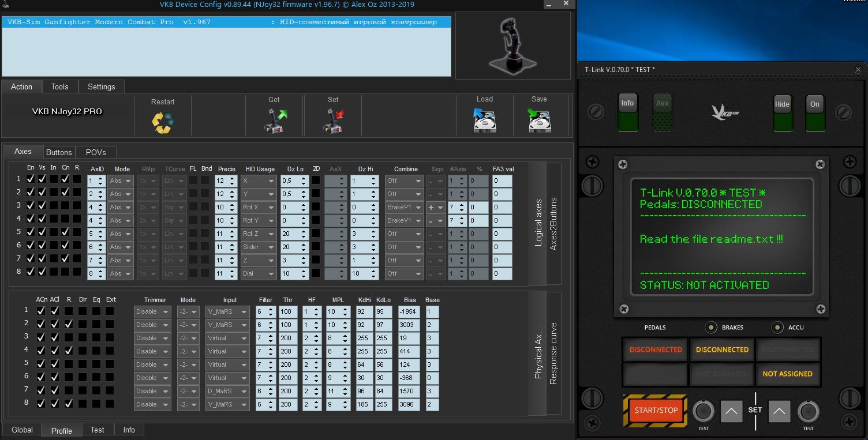
Task: Click the Get joystick settings icon
Action: pyautogui.click(x=275, y=121)
